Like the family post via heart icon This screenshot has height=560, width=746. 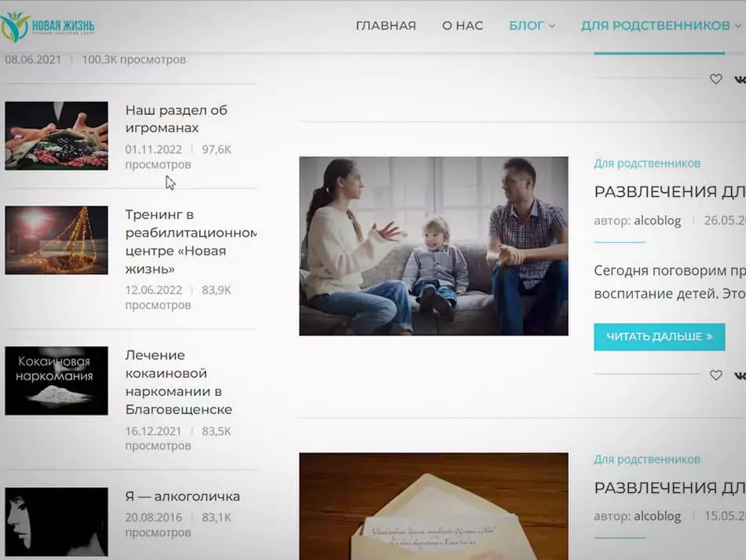coord(715,375)
